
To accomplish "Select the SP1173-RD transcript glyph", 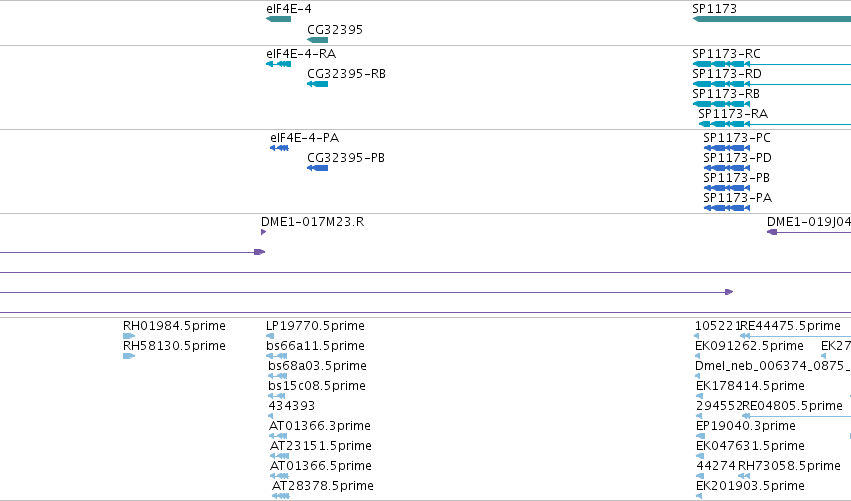I will pos(772,84).
